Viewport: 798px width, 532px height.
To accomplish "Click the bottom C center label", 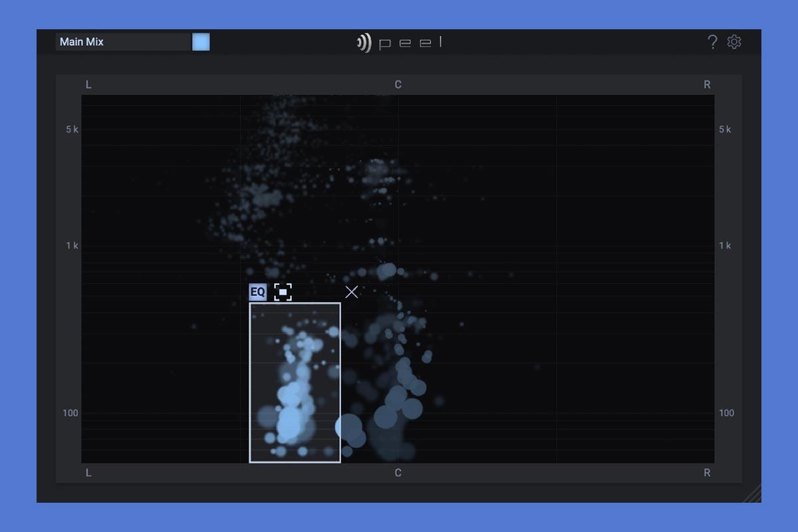I will coord(398,473).
